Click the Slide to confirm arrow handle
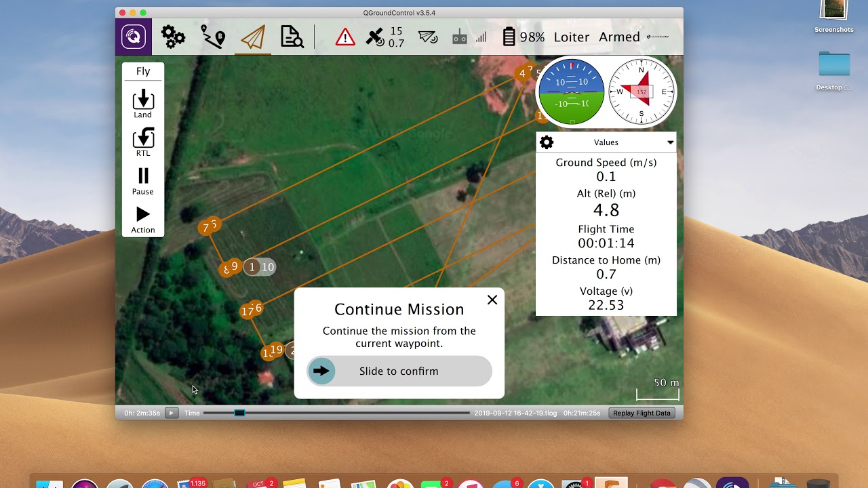This screenshot has width=868, height=488. pyautogui.click(x=321, y=371)
